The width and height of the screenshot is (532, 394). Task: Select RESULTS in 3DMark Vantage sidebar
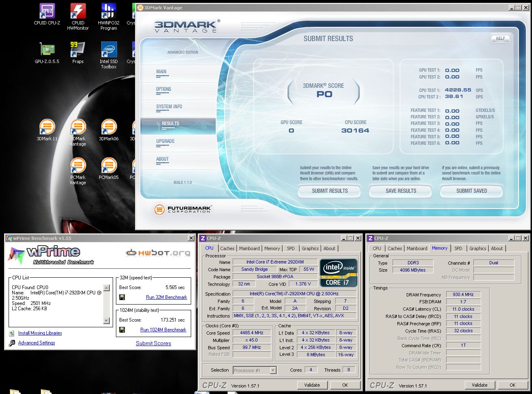tap(178, 126)
